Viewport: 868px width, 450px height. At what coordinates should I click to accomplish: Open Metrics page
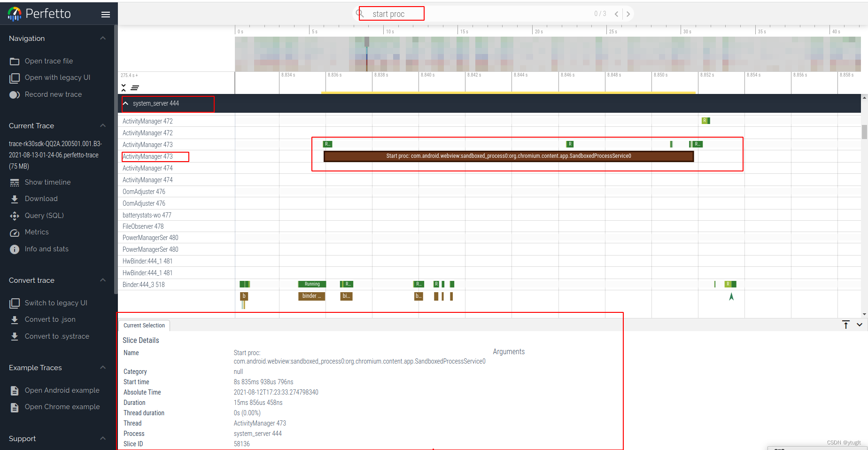point(37,232)
